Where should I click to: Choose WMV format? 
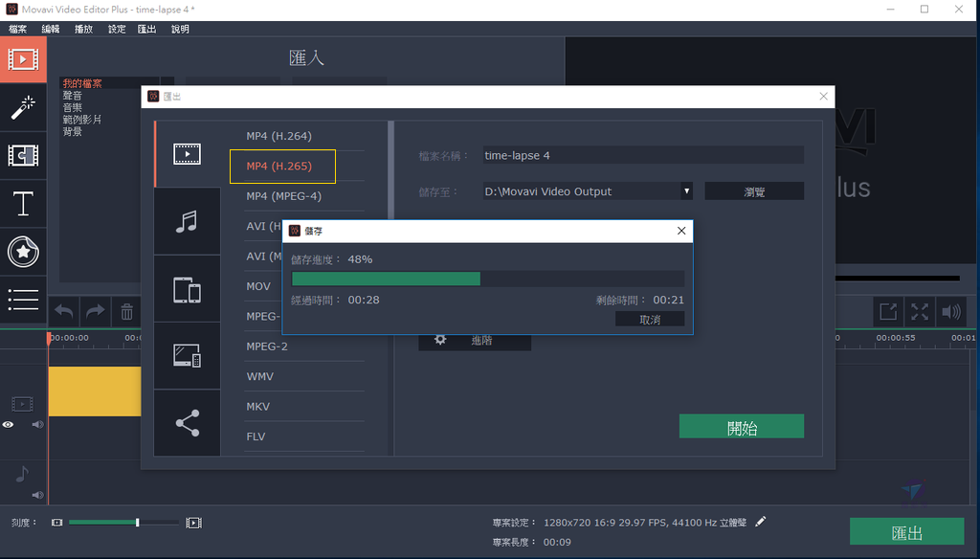[x=260, y=376]
